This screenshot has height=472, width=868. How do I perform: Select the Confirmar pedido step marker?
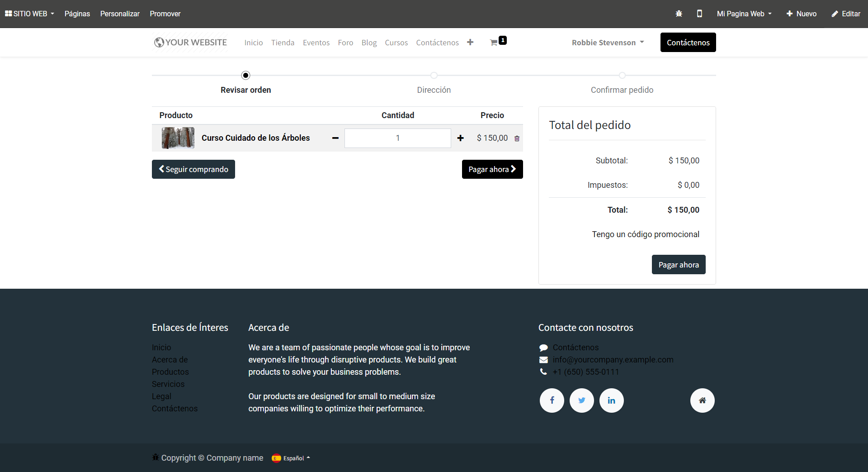coord(622,76)
